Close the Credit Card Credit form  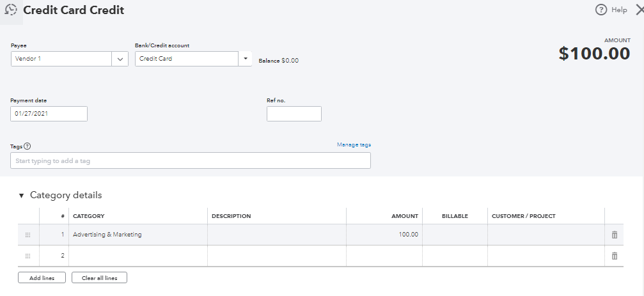coord(640,10)
